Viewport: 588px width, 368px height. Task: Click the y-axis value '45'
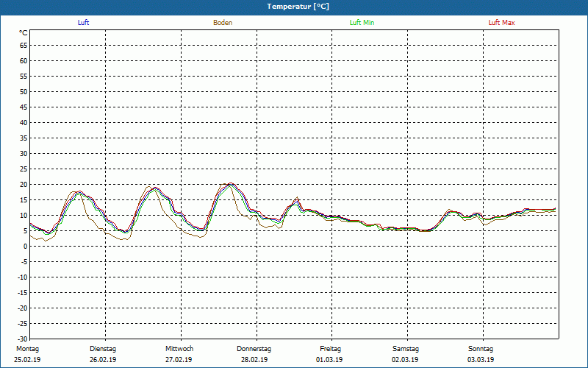24,107
